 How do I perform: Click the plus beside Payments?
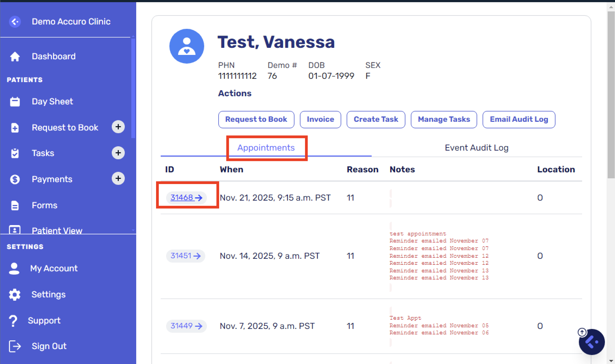tap(118, 178)
